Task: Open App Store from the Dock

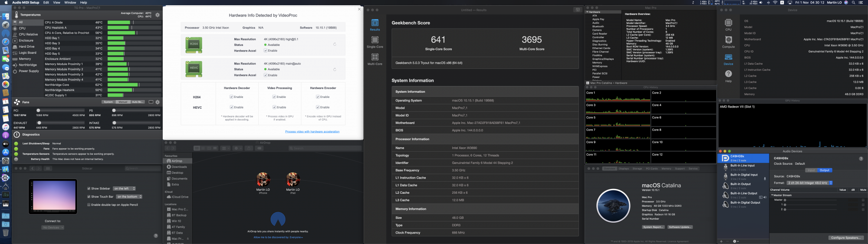Action: click(6, 152)
